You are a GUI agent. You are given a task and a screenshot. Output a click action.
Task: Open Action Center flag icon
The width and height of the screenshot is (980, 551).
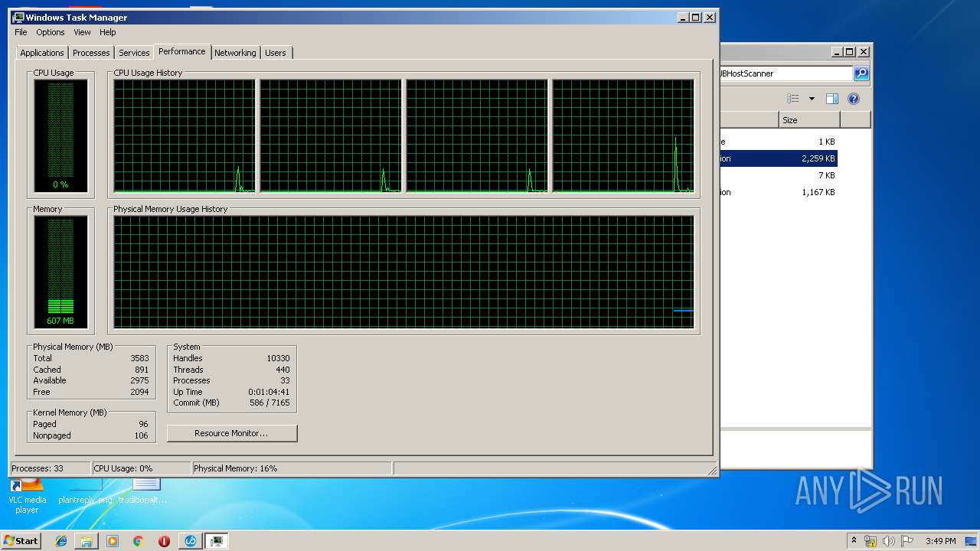coord(907,541)
